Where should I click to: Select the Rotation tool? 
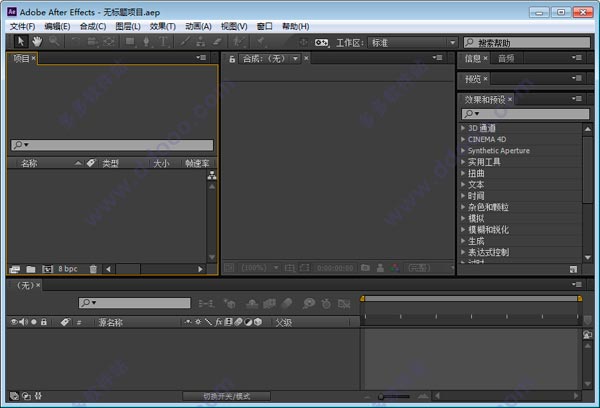[75, 41]
